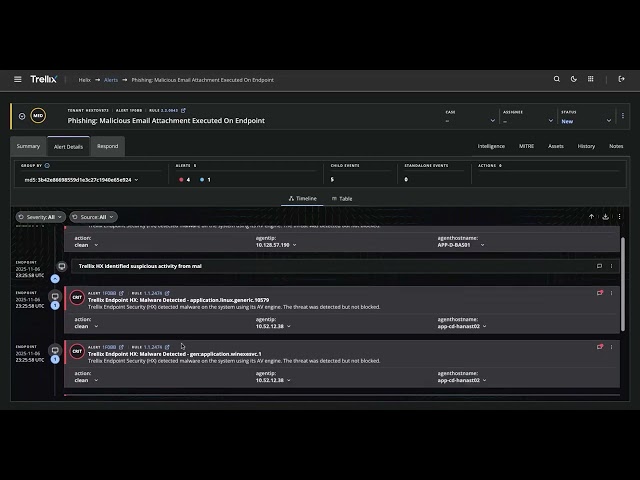Switch to the Summary tab
This screenshot has height=480, width=640.
pos(28,146)
